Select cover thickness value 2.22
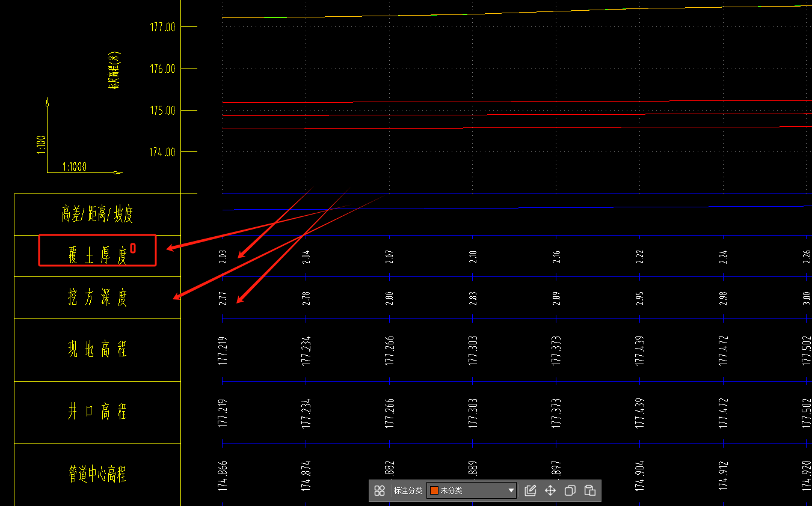This screenshot has height=506, width=812. pyautogui.click(x=640, y=257)
